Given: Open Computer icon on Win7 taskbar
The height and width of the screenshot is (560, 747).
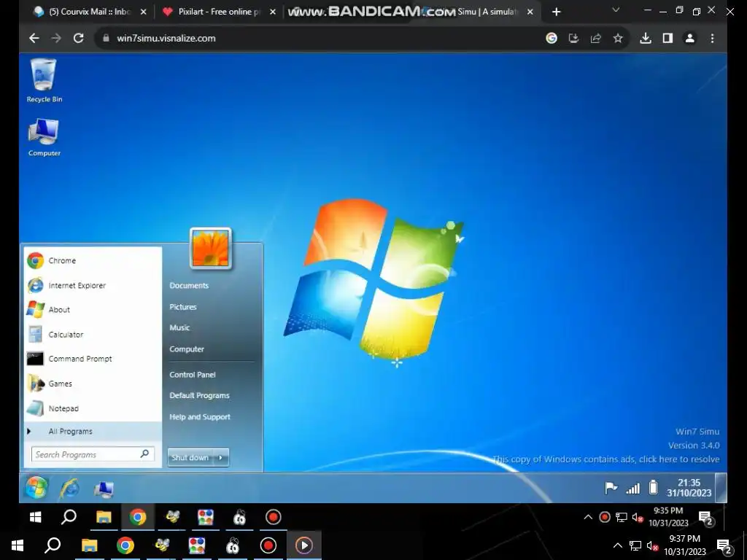Looking at the screenshot, I should (x=104, y=489).
